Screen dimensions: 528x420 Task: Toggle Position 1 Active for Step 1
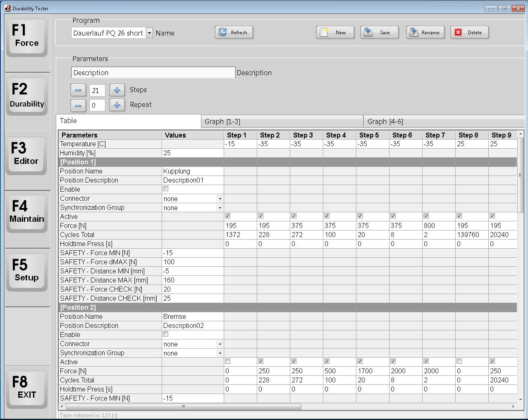227,216
